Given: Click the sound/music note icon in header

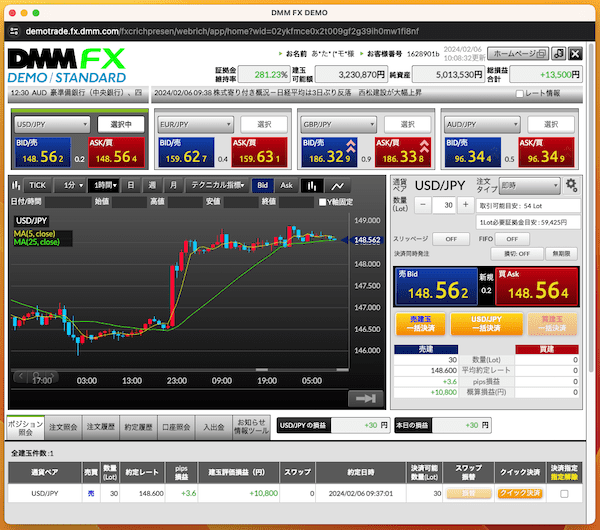Looking at the screenshot, I should coord(558,54).
